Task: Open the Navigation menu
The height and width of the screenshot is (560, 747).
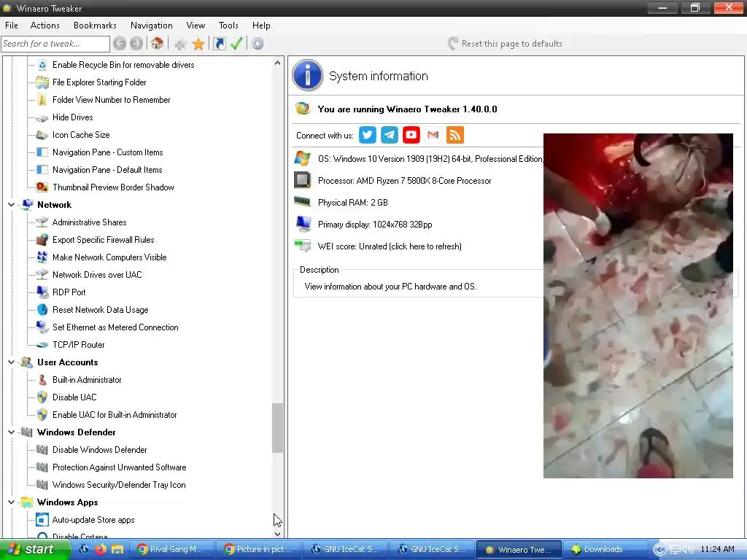Action: pos(152,26)
